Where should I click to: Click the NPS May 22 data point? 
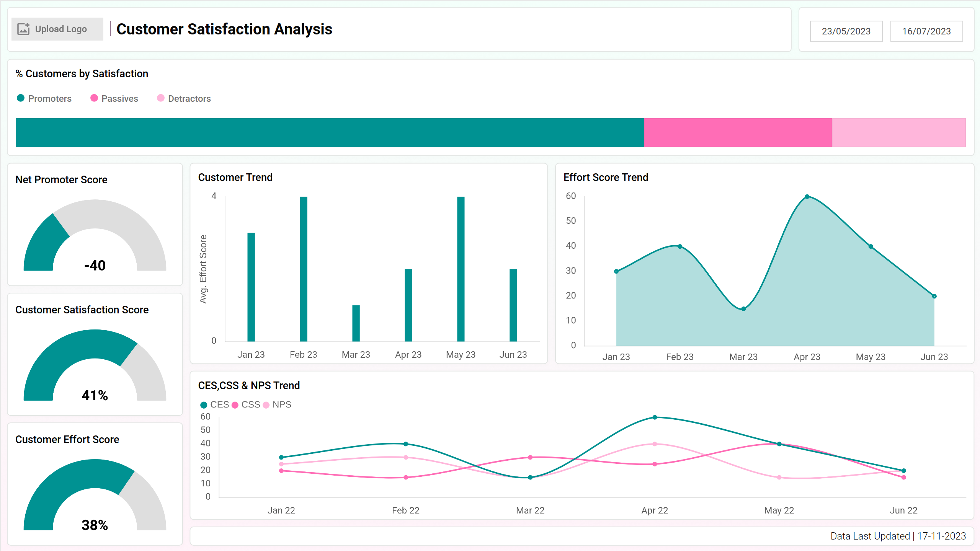pyautogui.click(x=779, y=478)
